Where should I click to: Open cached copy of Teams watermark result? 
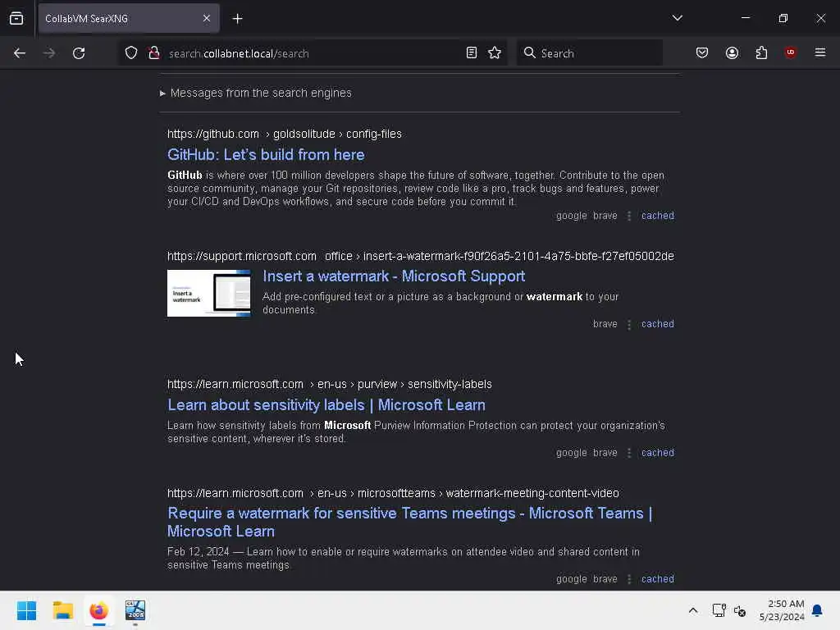tap(657, 578)
